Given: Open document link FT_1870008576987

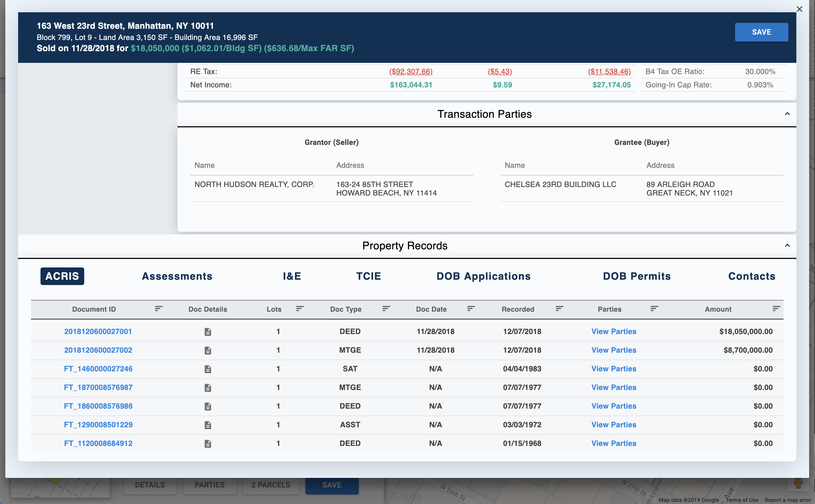Looking at the screenshot, I should tap(98, 387).
